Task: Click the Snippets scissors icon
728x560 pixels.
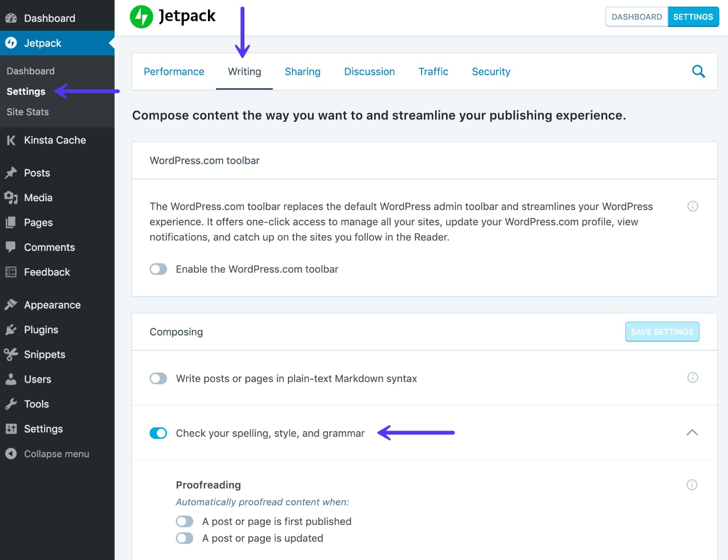Action: click(x=11, y=354)
